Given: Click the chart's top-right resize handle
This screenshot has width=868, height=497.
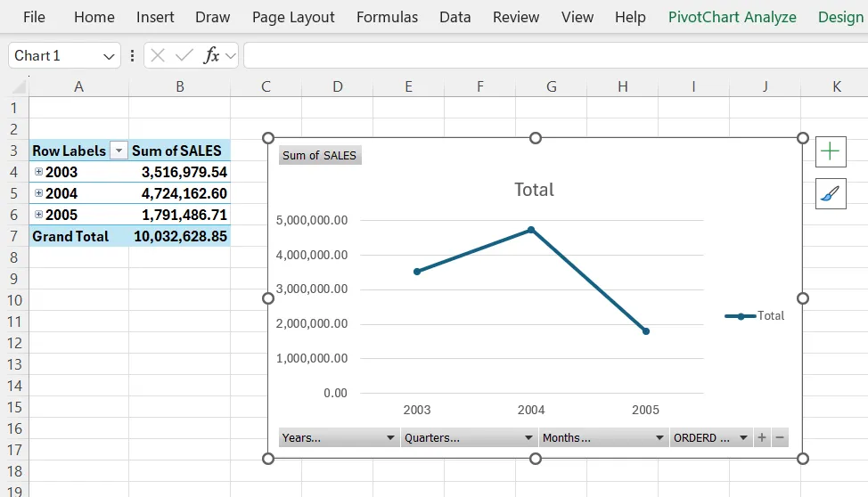Looking at the screenshot, I should coord(803,138).
